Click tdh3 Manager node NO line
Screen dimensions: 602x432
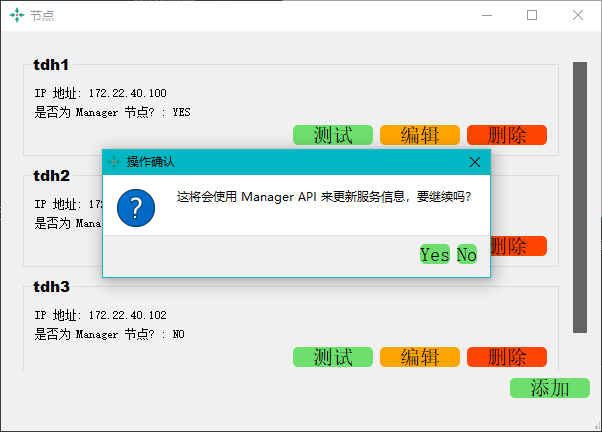click(109, 334)
